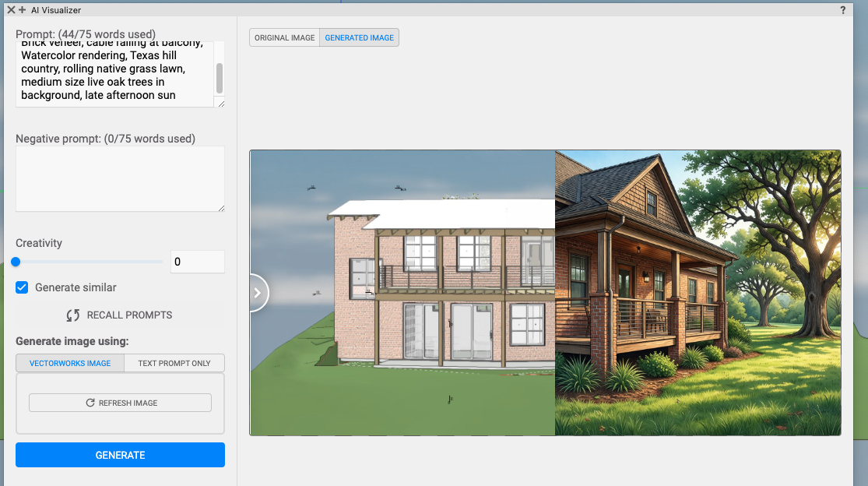Click the generated house rendering preview
868x486 pixels.
[698, 293]
